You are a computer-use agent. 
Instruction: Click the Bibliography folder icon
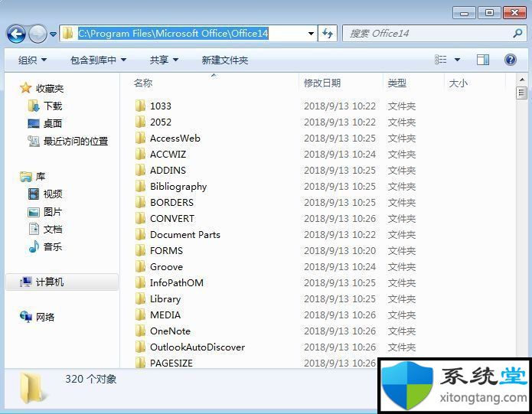[140, 186]
